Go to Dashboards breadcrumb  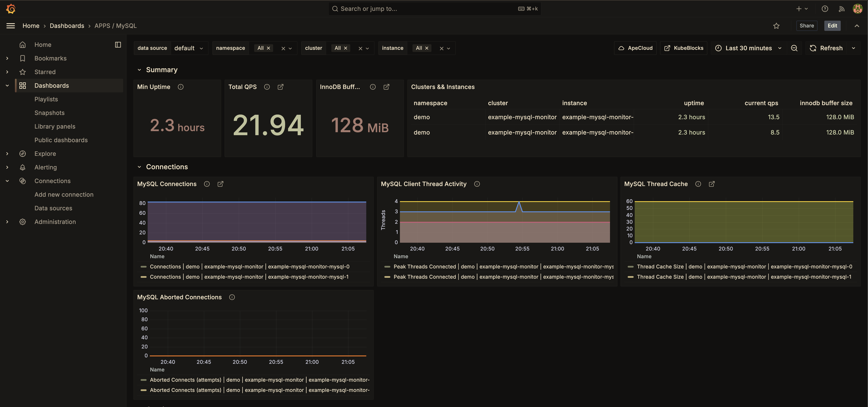coord(67,26)
